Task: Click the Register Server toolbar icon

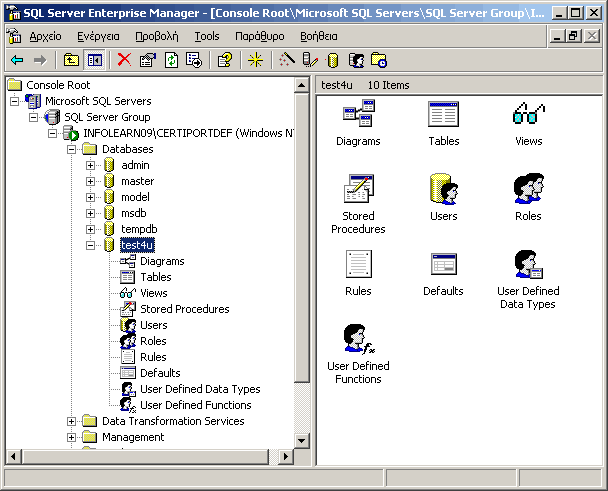Action: (310, 60)
